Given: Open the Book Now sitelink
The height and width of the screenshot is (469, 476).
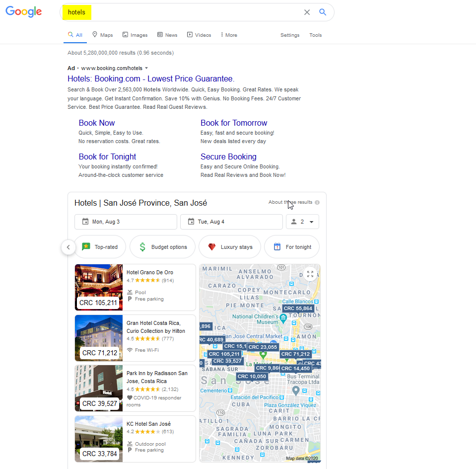Looking at the screenshot, I should click(x=96, y=123).
